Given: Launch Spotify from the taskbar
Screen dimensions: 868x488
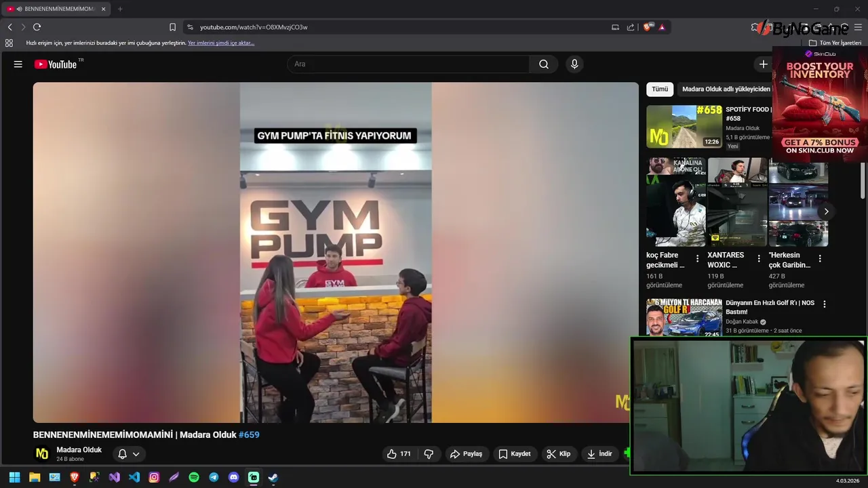Looking at the screenshot, I should point(194,477).
